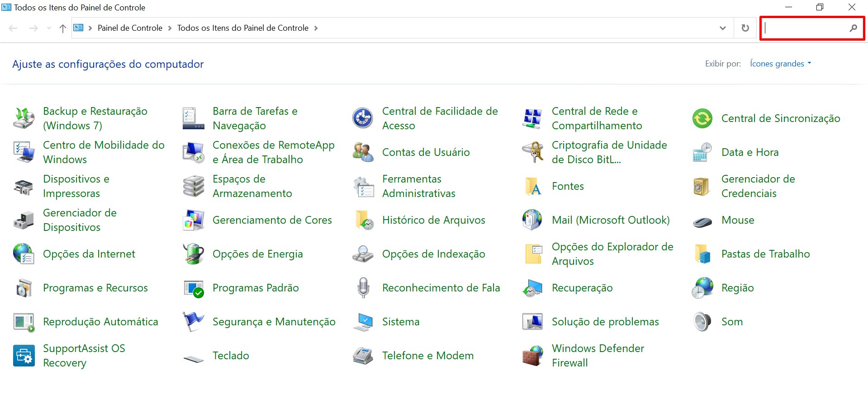Open the Som speaker icon
Image resolution: width=868 pixels, height=399 pixels.
coord(702,322)
